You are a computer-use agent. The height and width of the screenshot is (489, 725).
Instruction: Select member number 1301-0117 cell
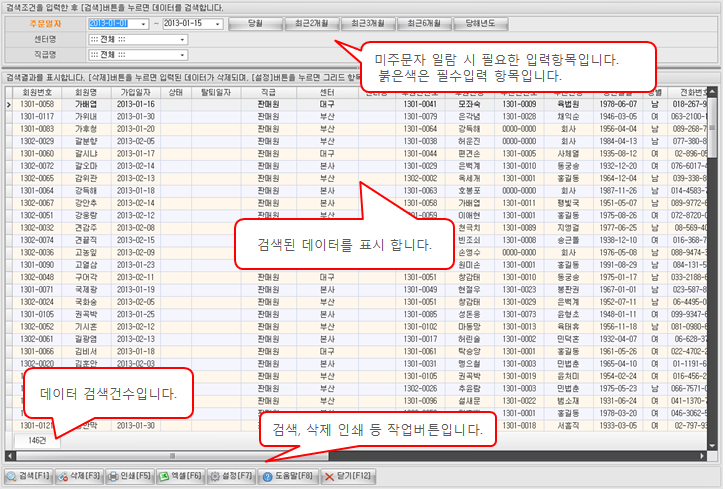(37, 117)
